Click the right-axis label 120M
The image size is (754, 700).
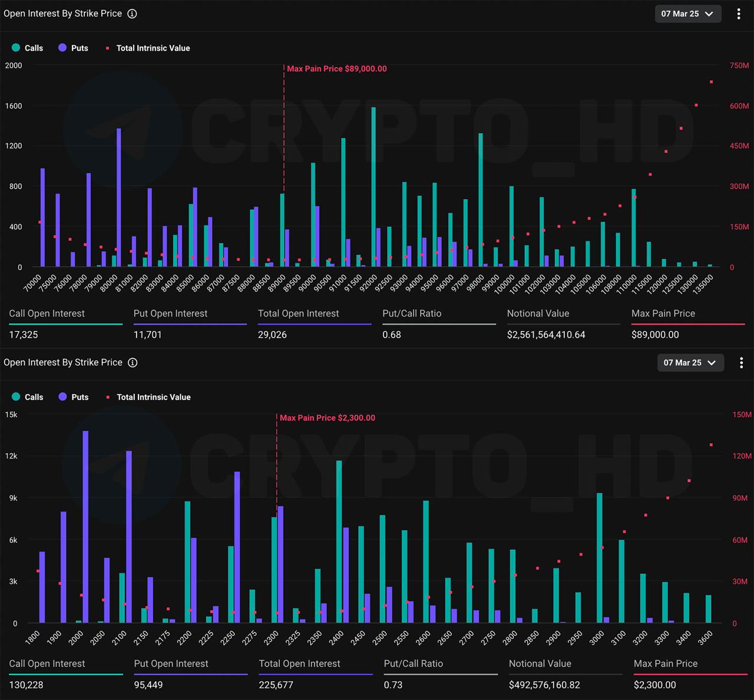(742, 456)
